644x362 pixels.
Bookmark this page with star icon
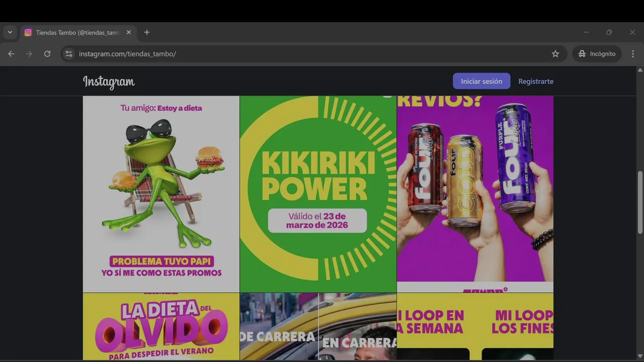coord(555,54)
